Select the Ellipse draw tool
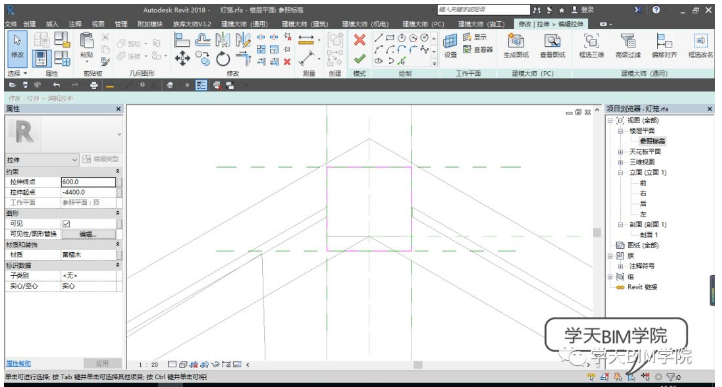722x387 pixels. (378, 61)
